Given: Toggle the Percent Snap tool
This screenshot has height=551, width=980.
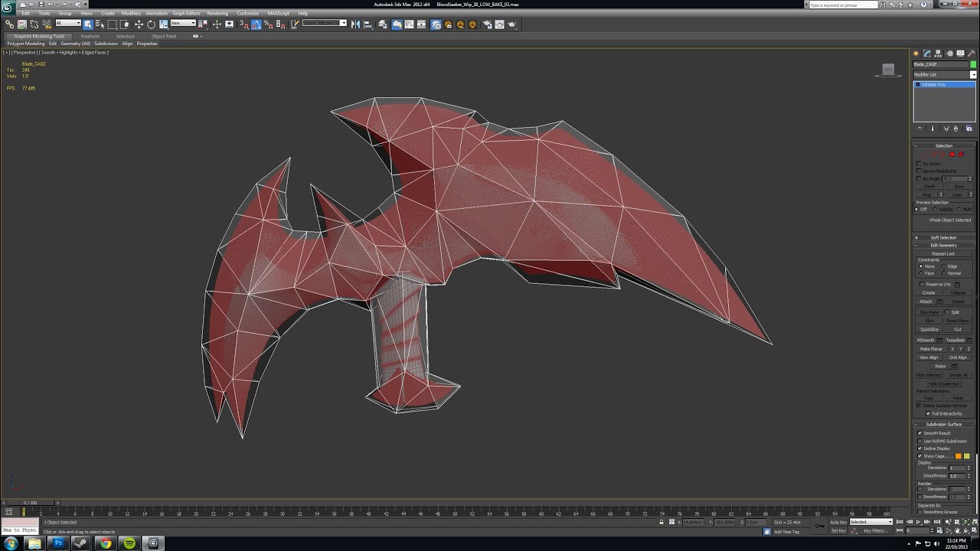Looking at the screenshot, I should point(268,24).
